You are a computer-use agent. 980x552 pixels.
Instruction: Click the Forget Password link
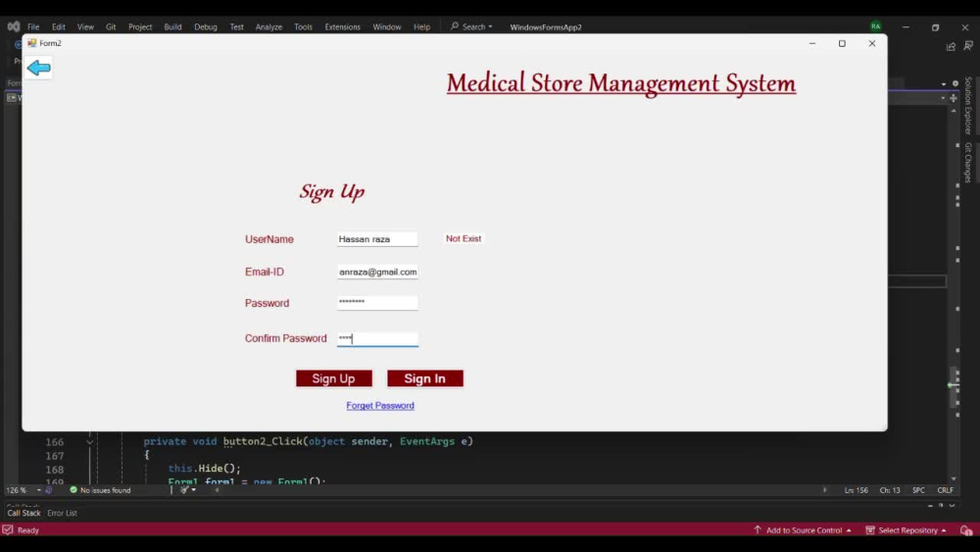coord(380,406)
